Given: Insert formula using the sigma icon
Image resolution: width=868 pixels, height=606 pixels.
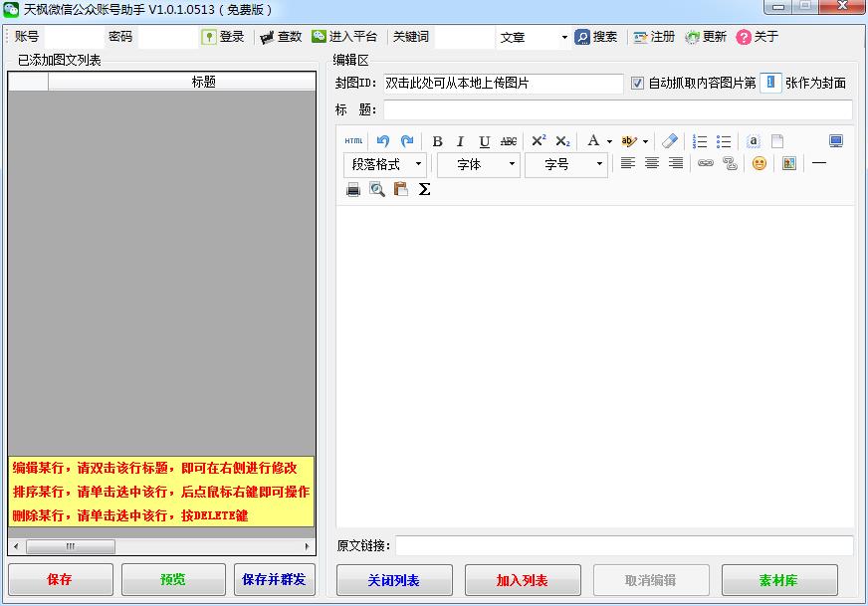Looking at the screenshot, I should [x=425, y=189].
